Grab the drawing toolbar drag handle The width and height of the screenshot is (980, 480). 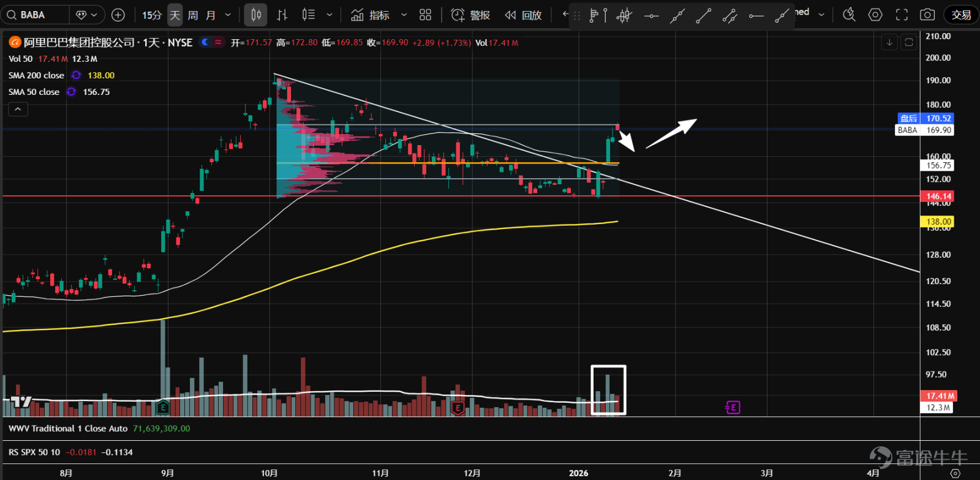tap(576, 15)
